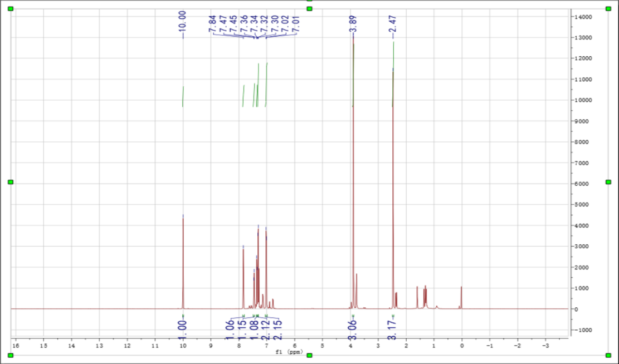Click the 14000 intensity axis tick label
The width and height of the screenshot is (619, 364).
click(586, 17)
